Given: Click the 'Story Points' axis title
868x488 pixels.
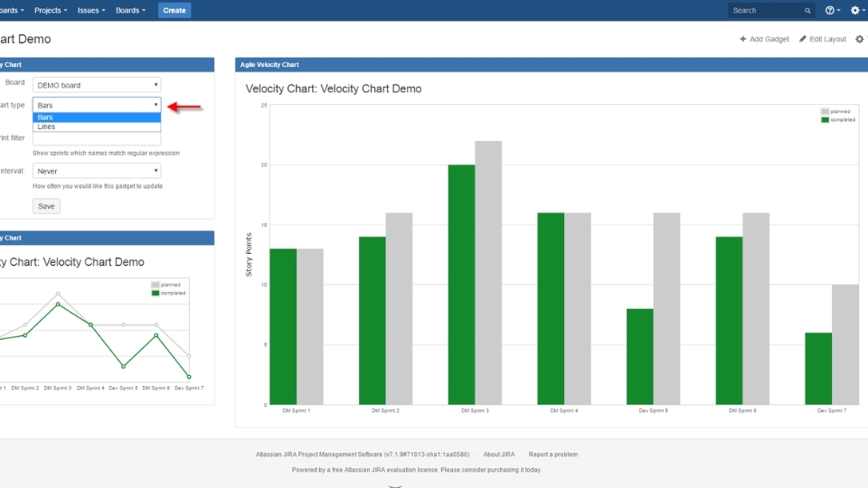Looking at the screenshot, I should [x=249, y=255].
